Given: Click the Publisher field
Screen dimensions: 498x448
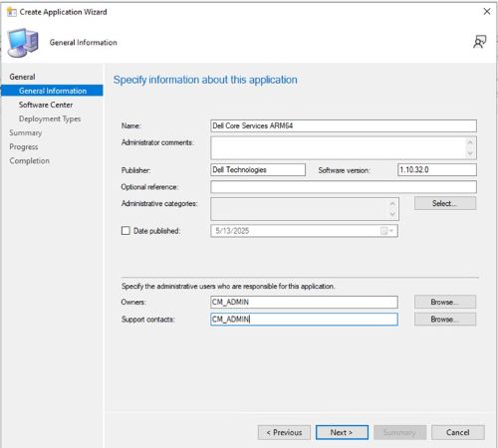Looking at the screenshot, I should [258, 169].
